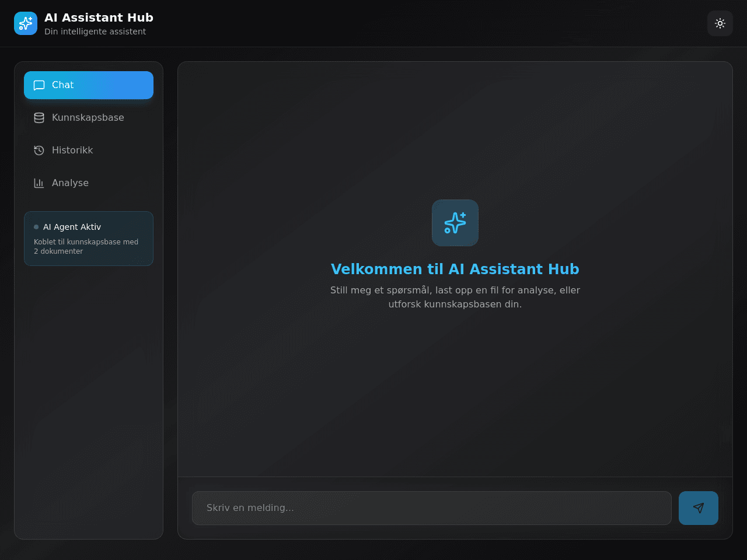Focus the 'Skriv en melding...' input field
This screenshot has height=560, width=747.
click(x=432, y=508)
